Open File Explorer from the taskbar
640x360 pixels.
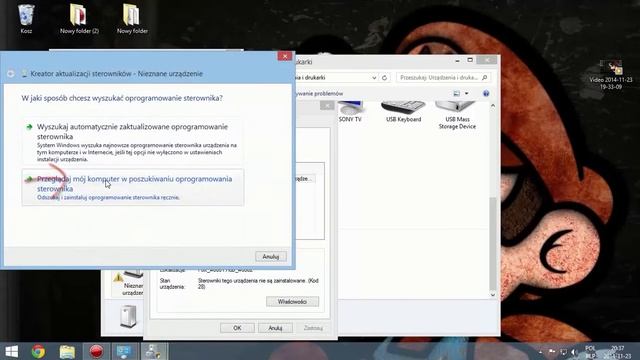click(67, 351)
